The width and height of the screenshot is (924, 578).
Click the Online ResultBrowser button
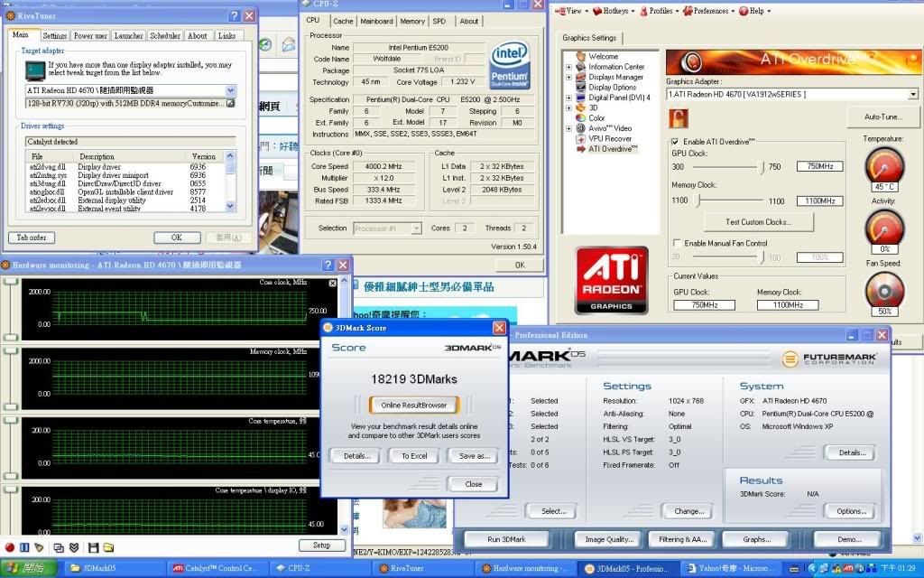coord(413,406)
